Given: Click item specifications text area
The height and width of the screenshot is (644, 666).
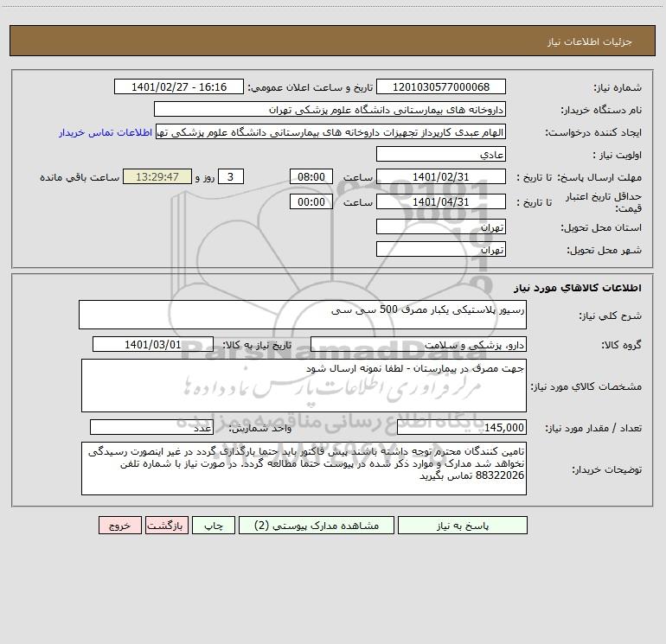Looking at the screenshot, I should 304,386.
